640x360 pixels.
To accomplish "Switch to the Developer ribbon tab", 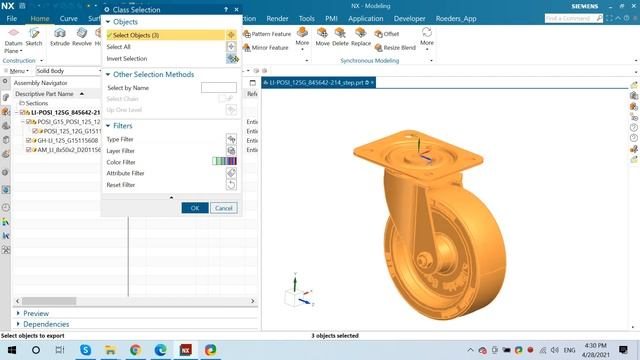I will click(x=409, y=18).
